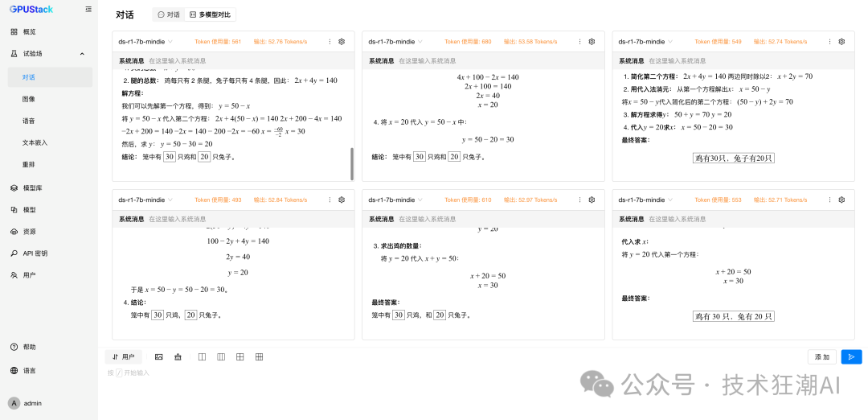Open 概览 in the sidebar
868x420 pixels.
pos(50,32)
